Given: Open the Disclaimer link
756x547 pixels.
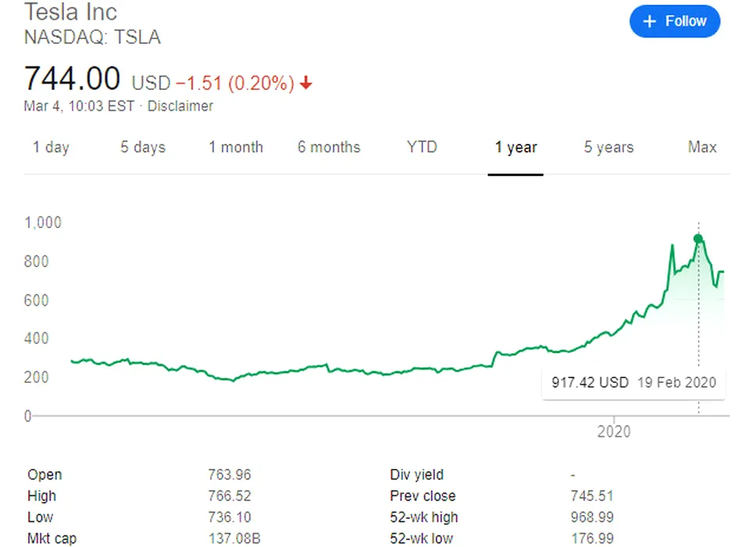Looking at the screenshot, I should pyautogui.click(x=180, y=105).
